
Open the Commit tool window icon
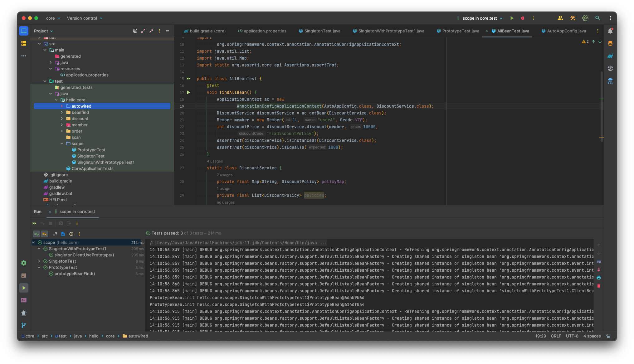coord(24,43)
